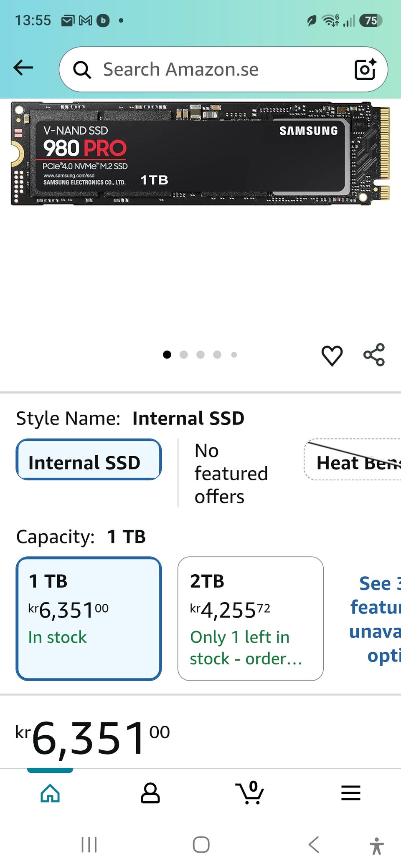Tap Android recent apps button

pyautogui.click(x=89, y=845)
